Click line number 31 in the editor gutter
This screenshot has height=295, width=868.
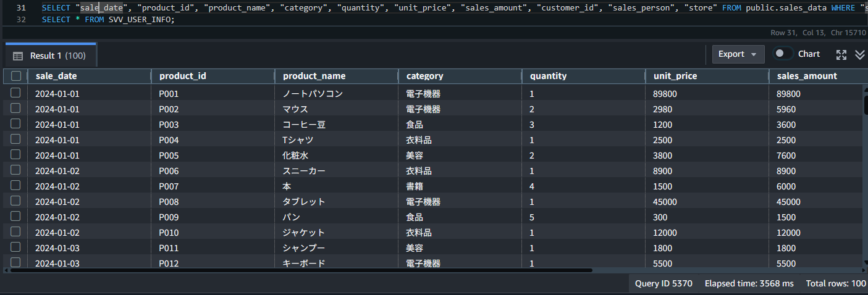click(x=21, y=7)
